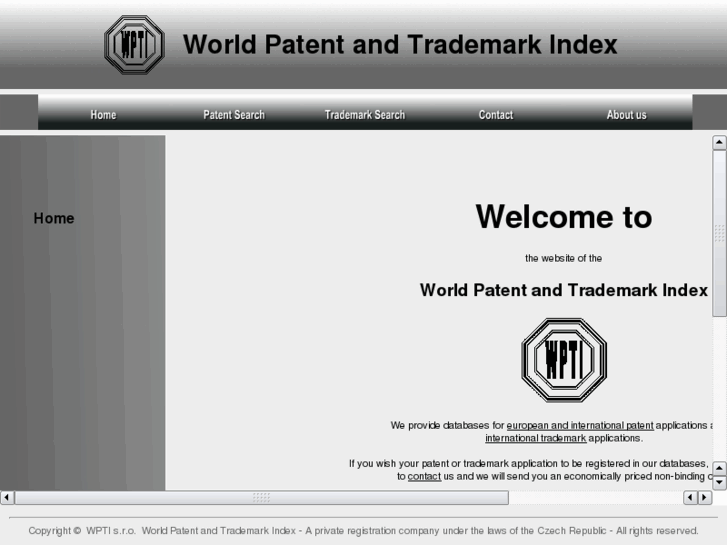Open the Home menu item
Image resolution: width=727 pixels, height=545 pixels.
coord(103,115)
